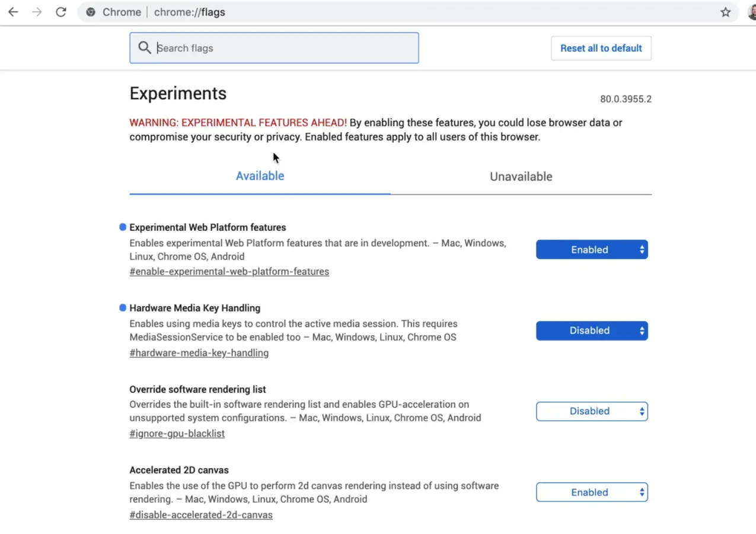756x534 pixels.
Task: Click blue dot beside Hardware Media Key Handling
Action: pos(123,308)
